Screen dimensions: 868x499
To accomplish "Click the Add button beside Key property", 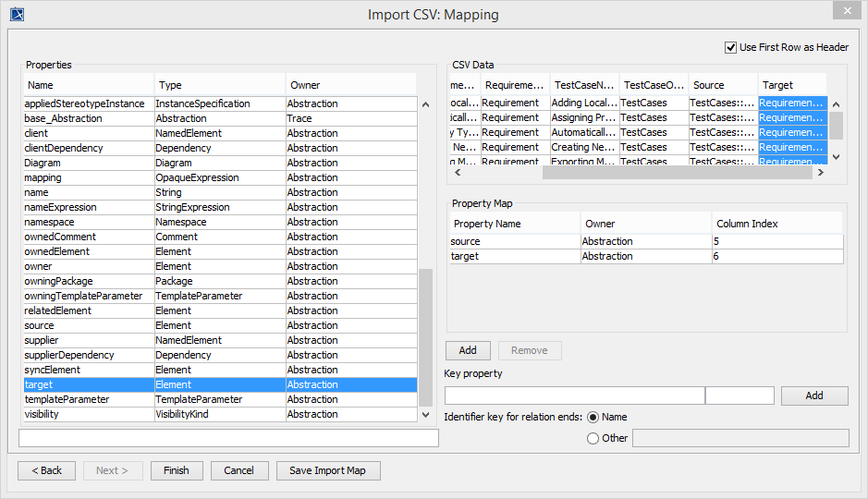I will pos(813,396).
